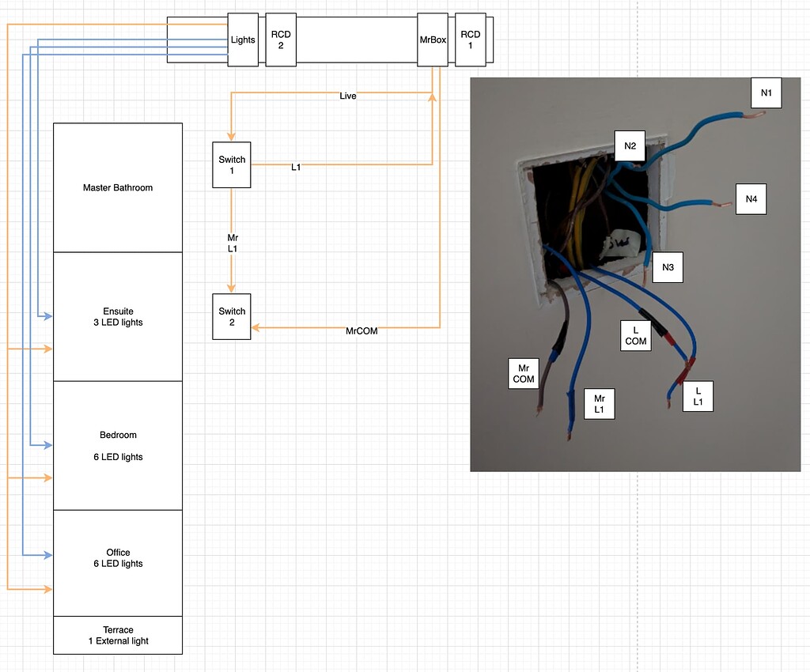Select the Switch 2 shape
810x672 pixels.
click(231, 315)
